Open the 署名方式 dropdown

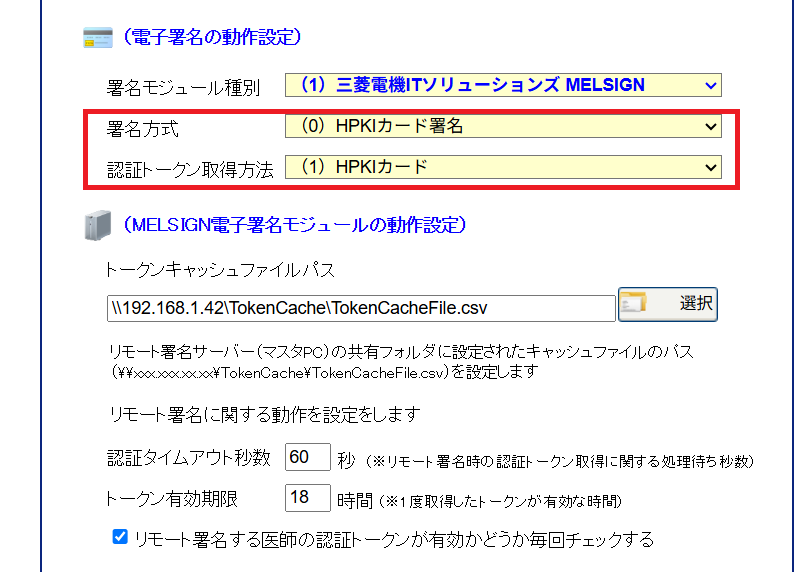click(503, 126)
